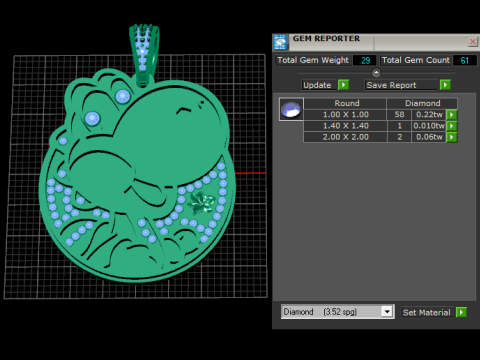
Task: Select the 1.40 X 1.40 size cell
Action: 345,126
